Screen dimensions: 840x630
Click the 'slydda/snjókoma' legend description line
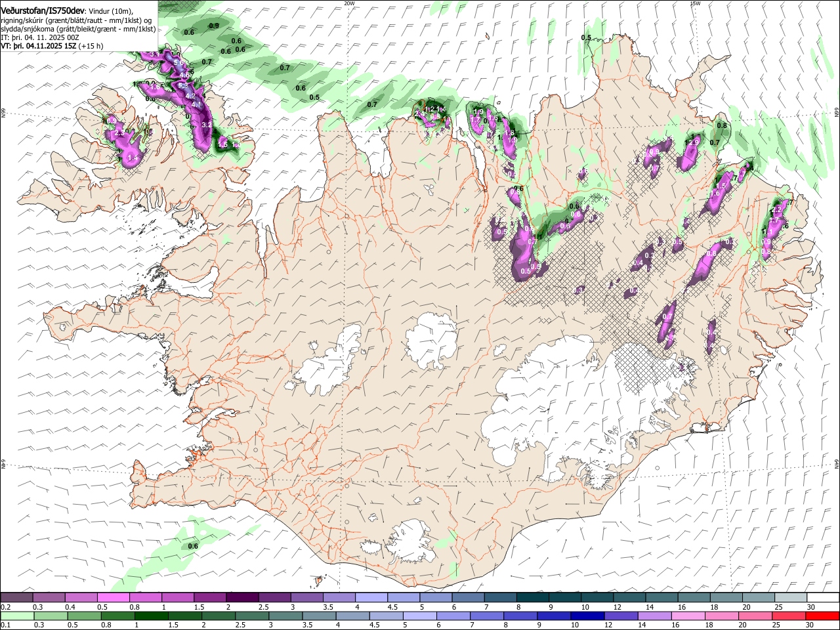[78, 29]
